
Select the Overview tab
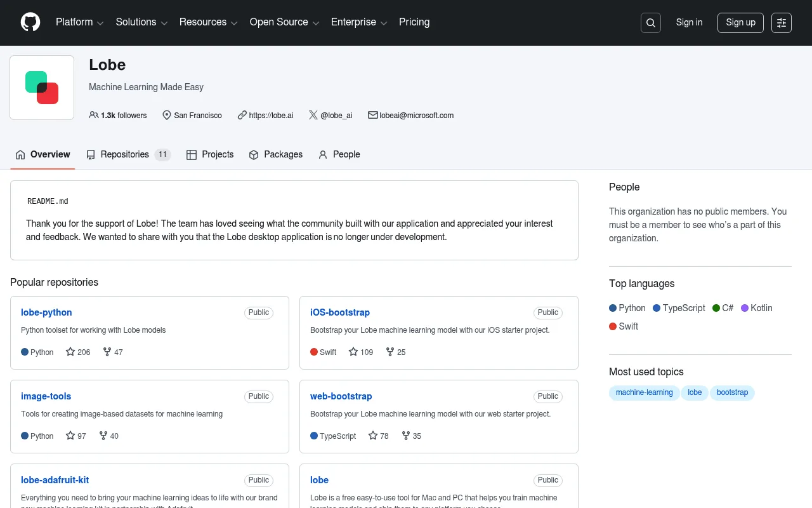click(43, 154)
